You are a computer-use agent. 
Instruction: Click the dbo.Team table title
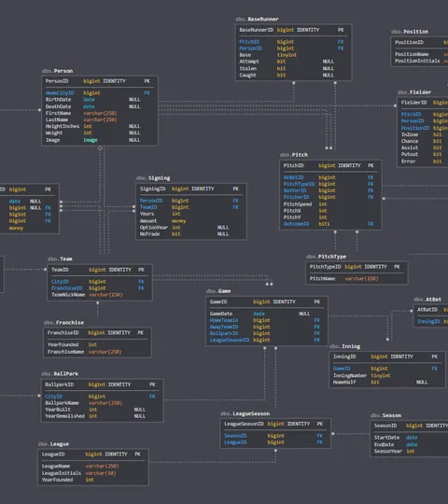pyautogui.click(x=60, y=259)
